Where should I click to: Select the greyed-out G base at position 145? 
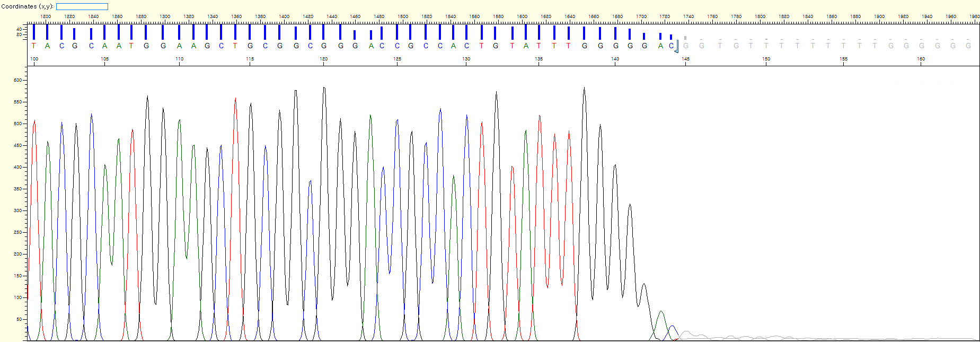pyautogui.click(x=686, y=46)
